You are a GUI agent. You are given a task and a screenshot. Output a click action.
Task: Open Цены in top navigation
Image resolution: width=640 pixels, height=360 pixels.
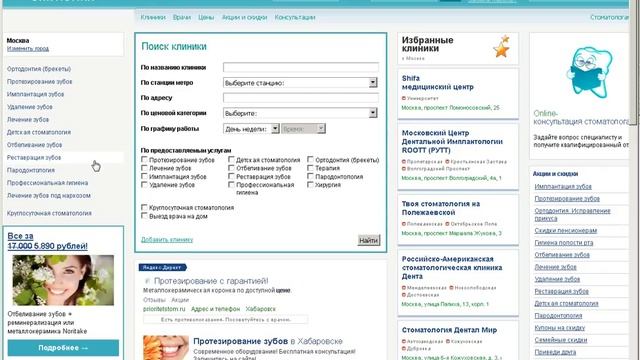(206, 17)
